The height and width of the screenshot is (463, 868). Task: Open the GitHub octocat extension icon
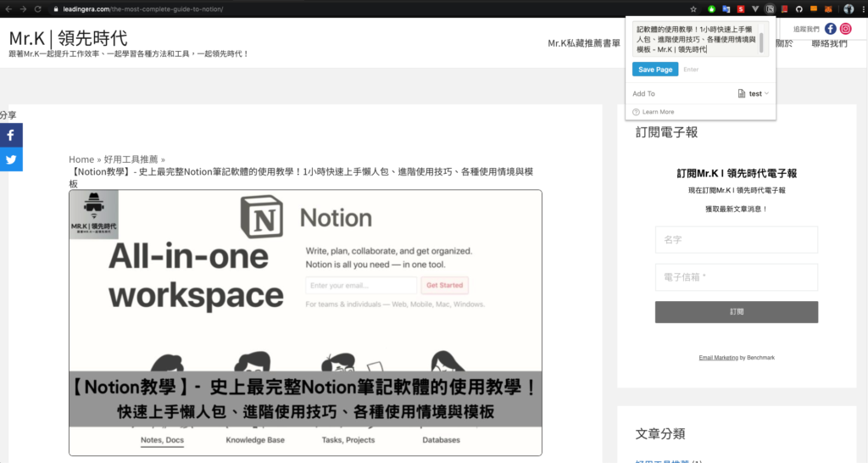click(798, 8)
